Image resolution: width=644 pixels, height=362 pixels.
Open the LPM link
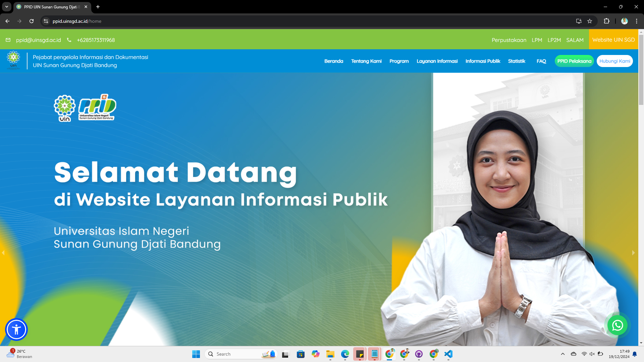click(x=537, y=40)
